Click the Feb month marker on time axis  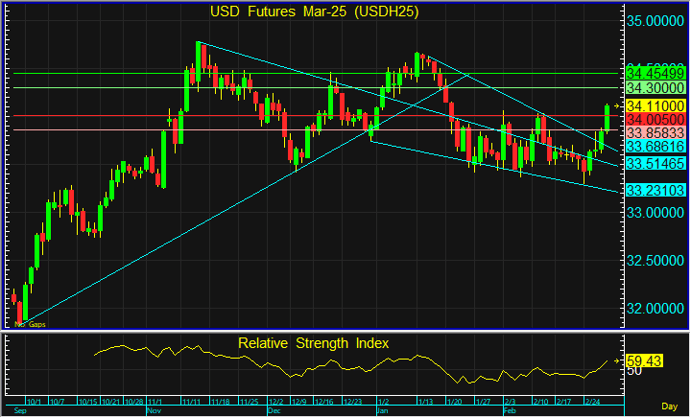507,410
